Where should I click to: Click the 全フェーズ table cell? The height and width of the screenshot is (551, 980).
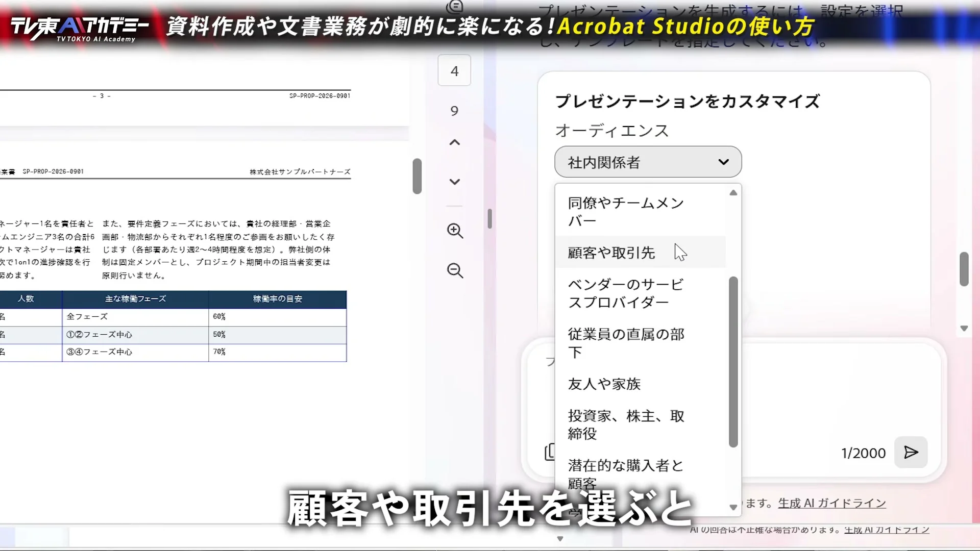pos(135,317)
